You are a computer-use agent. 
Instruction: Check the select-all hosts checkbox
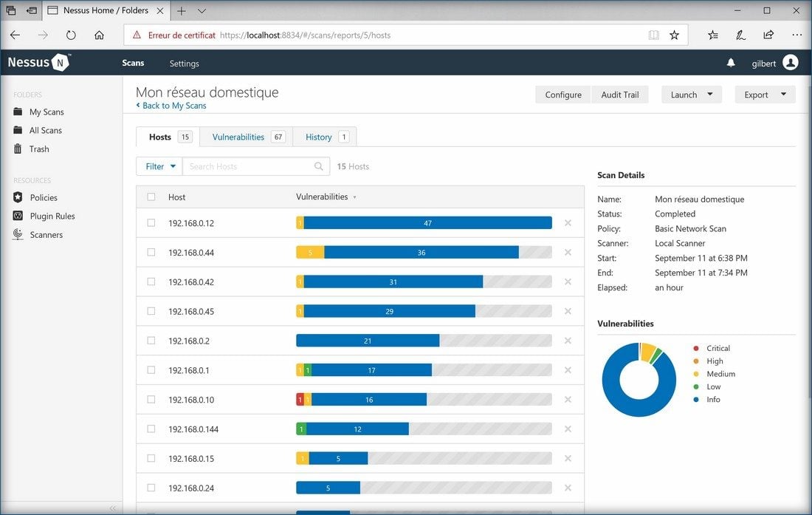pyautogui.click(x=151, y=197)
